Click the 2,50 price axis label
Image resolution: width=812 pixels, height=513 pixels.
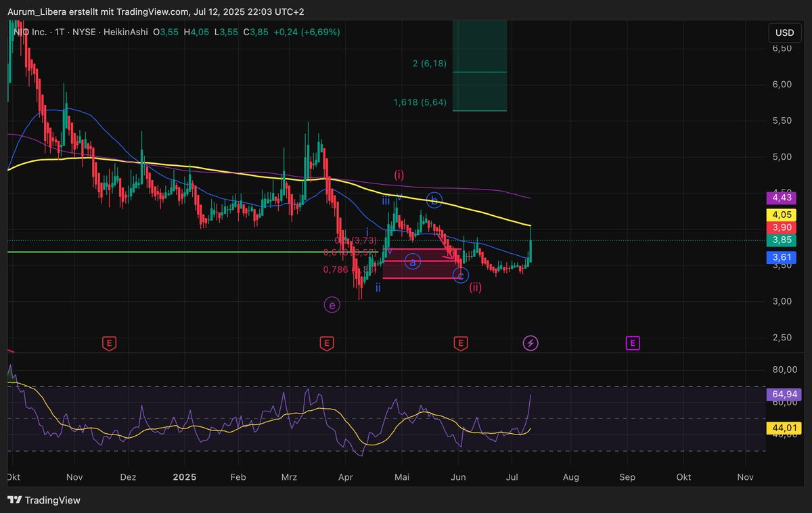pos(782,337)
